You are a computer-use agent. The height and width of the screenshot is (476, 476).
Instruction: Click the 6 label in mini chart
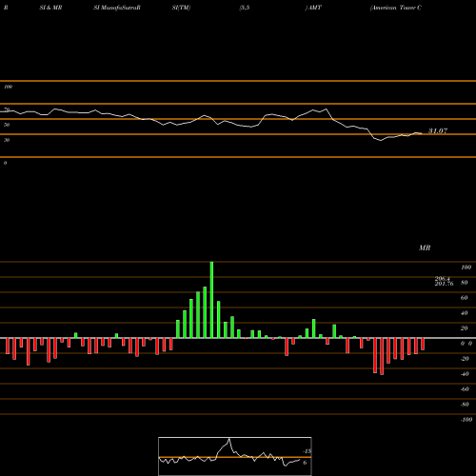[305, 463]
